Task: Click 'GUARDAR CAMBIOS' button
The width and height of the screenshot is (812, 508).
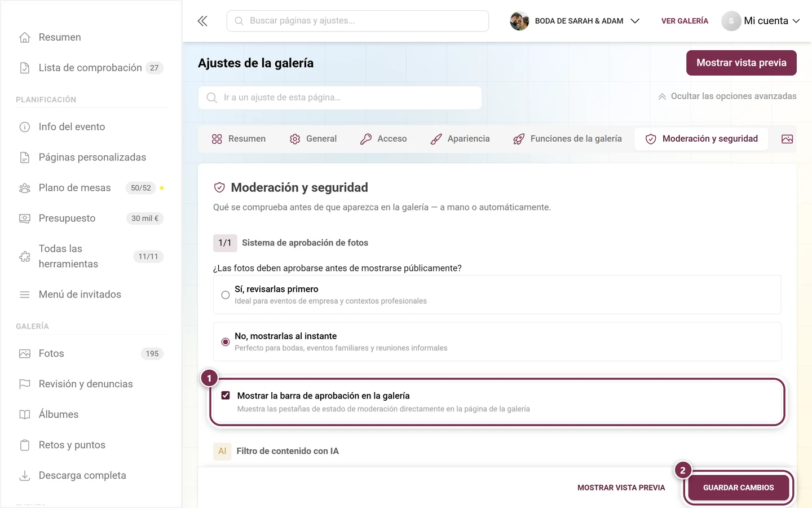Action: 739,488
